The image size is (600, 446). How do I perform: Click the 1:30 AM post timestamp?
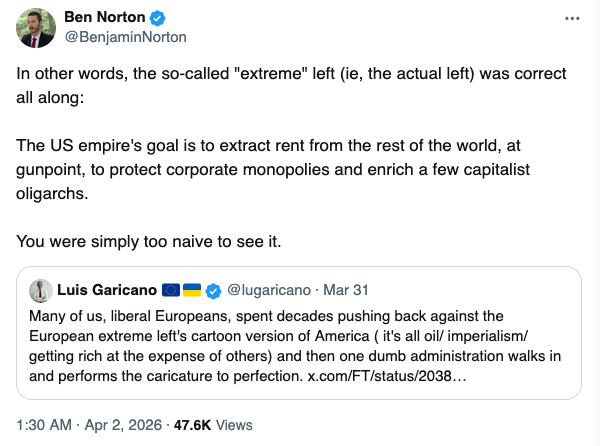pyautogui.click(x=43, y=424)
